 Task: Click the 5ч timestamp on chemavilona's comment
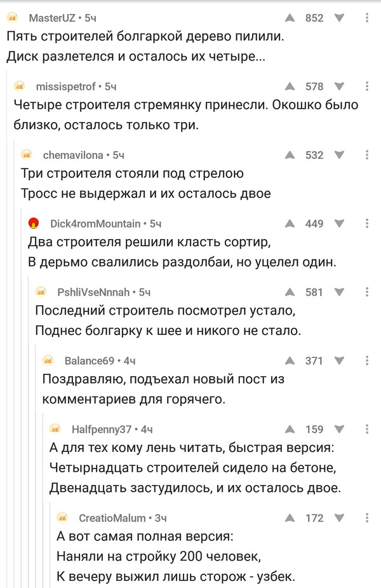pyautogui.click(x=118, y=155)
